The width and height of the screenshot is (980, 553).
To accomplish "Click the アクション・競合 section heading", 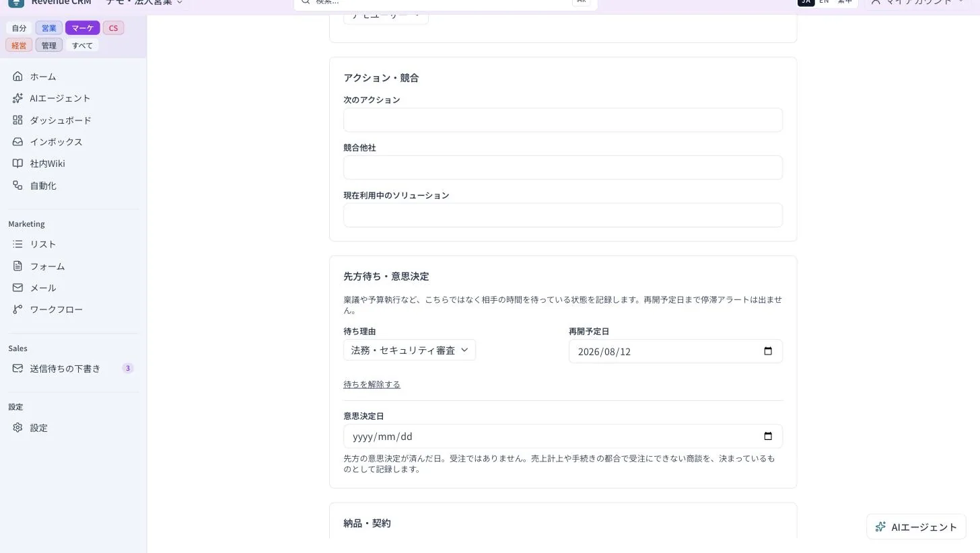I will [381, 77].
